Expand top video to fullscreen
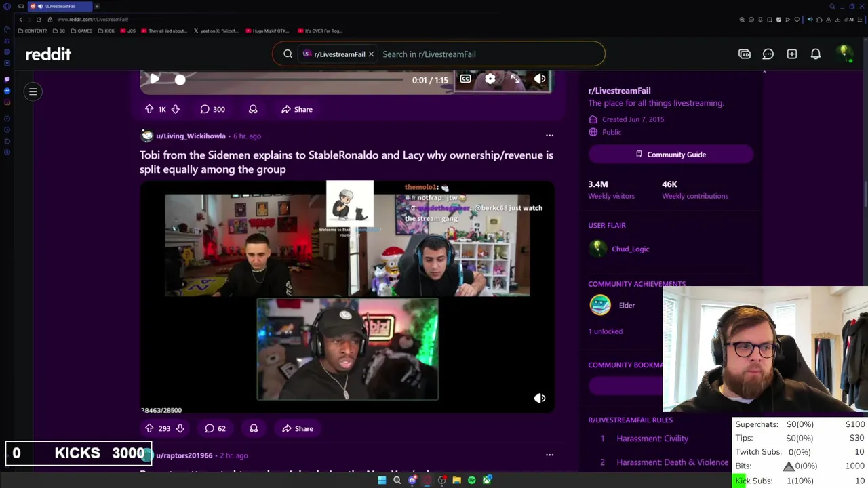The height and width of the screenshot is (488, 868). tap(515, 79)
